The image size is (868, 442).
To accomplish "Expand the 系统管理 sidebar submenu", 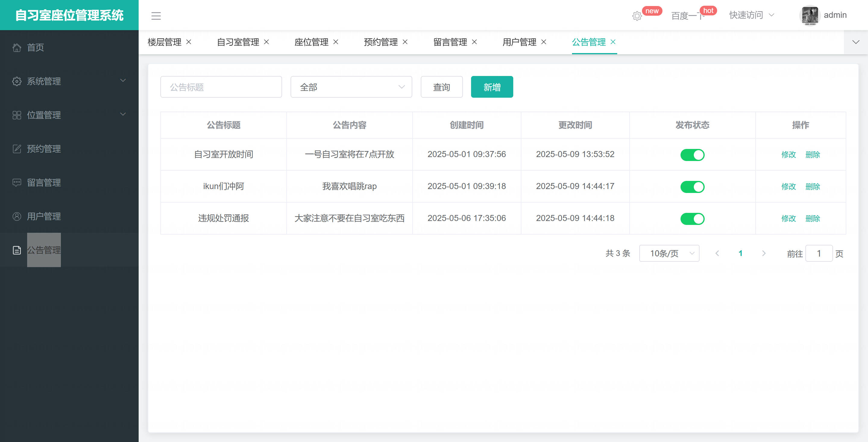I will click(x=123, y=81).
